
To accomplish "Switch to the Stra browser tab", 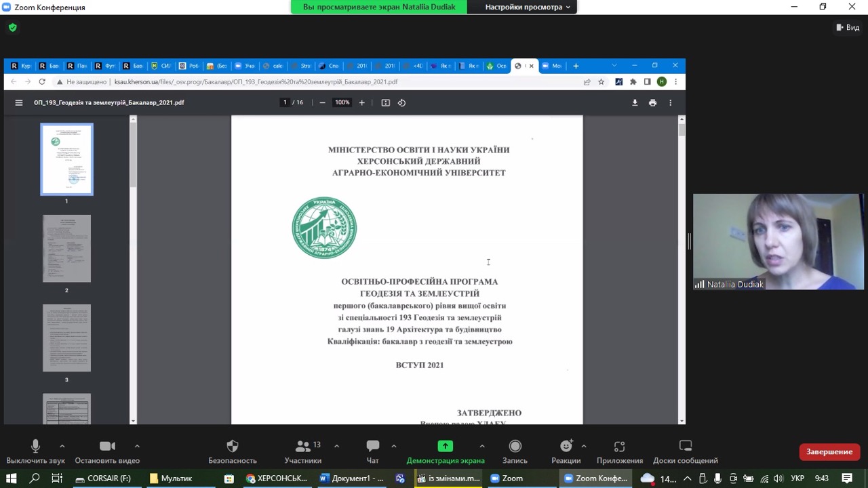I will point(300,66).
